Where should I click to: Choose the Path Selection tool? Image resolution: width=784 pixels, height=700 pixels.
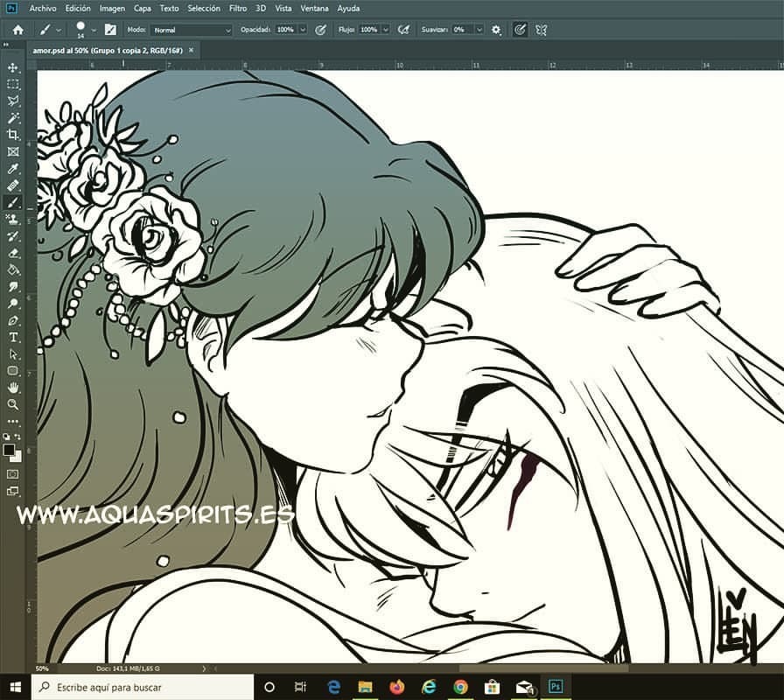point(13,354)
